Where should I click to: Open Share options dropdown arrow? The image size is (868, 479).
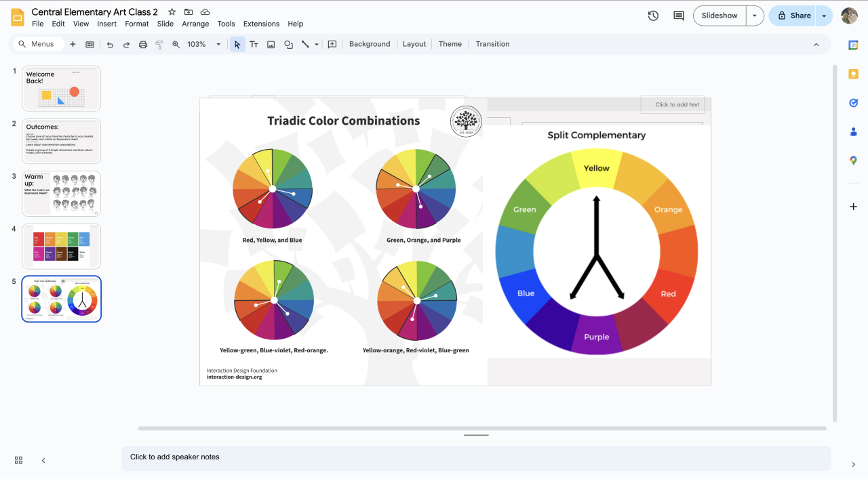(824, 16)
